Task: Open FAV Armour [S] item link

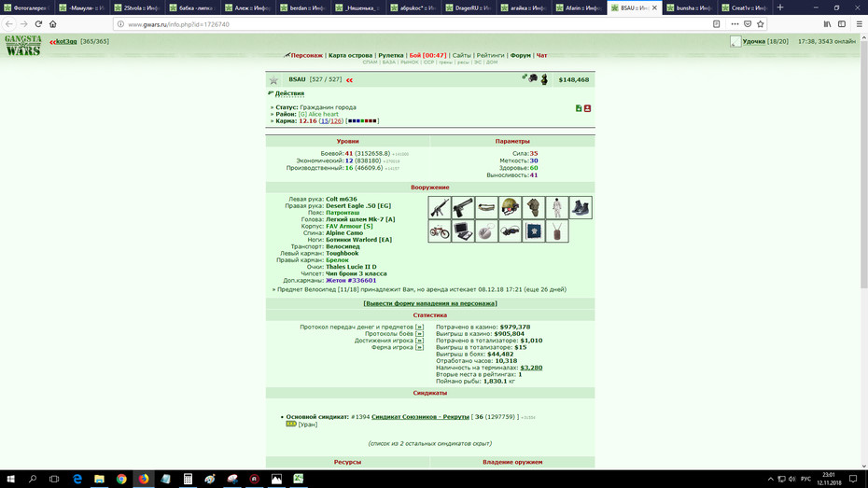Action: click(x=349, y=227)
